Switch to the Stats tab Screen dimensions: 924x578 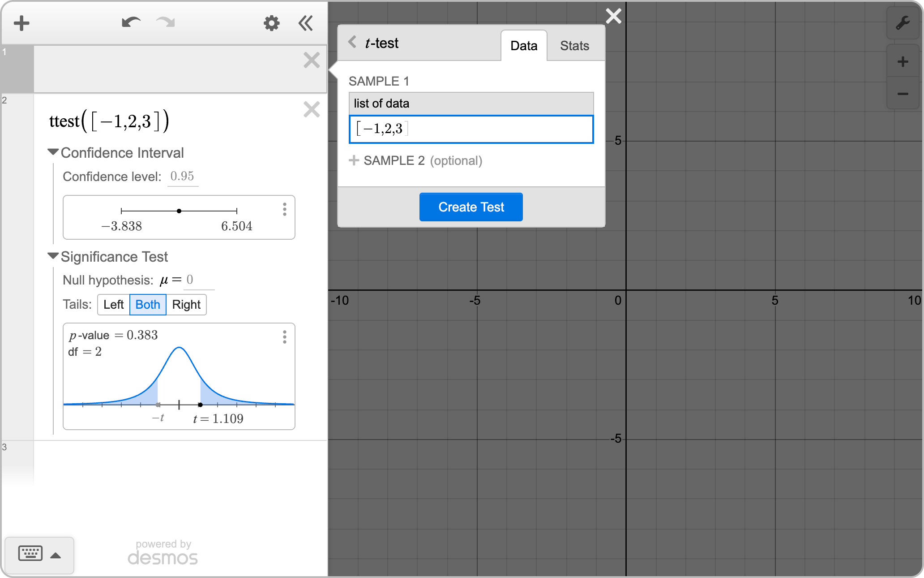(x=574, y=46)
